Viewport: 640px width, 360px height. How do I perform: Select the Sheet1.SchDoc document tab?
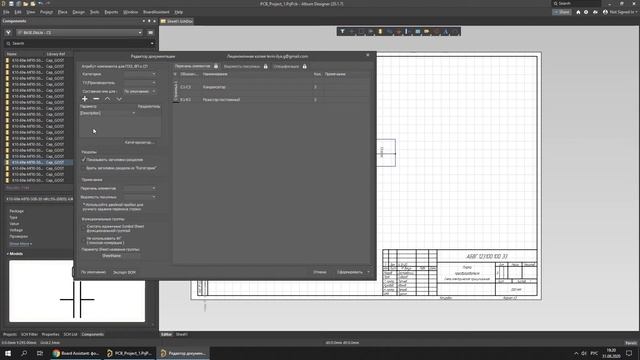click(177, 21)
